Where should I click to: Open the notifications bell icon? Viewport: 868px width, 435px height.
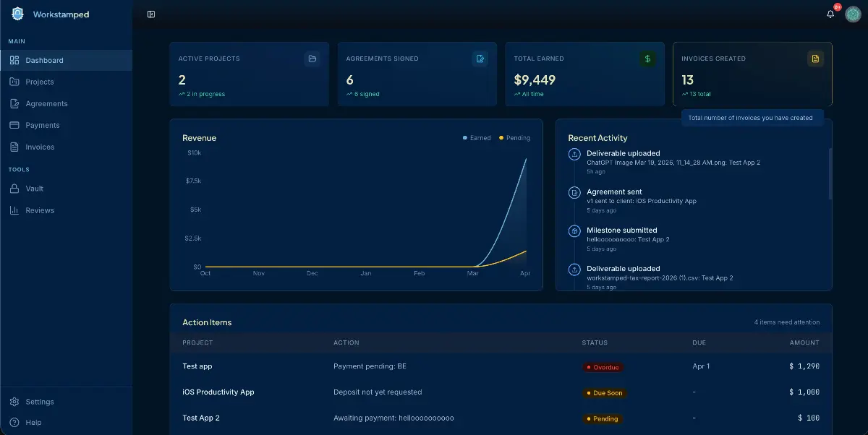(830, 14)
